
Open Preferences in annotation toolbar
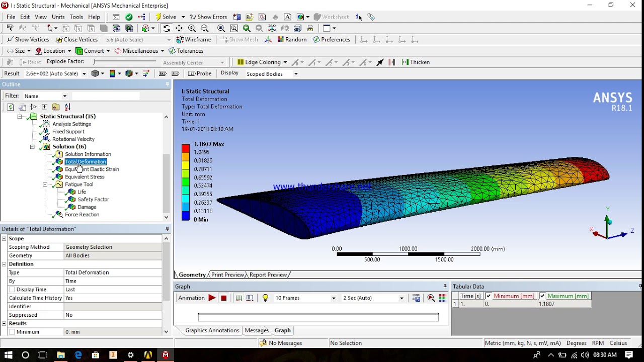click(x=332, y=39)
